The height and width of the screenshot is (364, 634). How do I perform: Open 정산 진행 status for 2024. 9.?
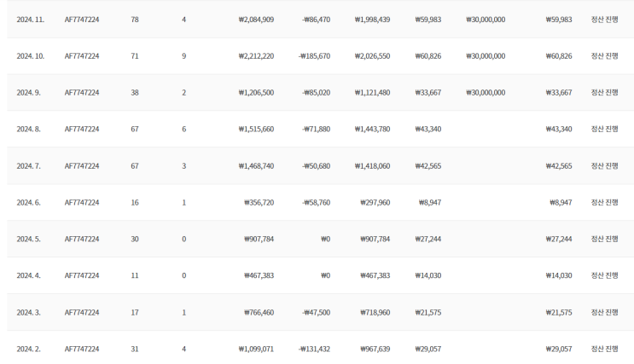coord(604,93)
